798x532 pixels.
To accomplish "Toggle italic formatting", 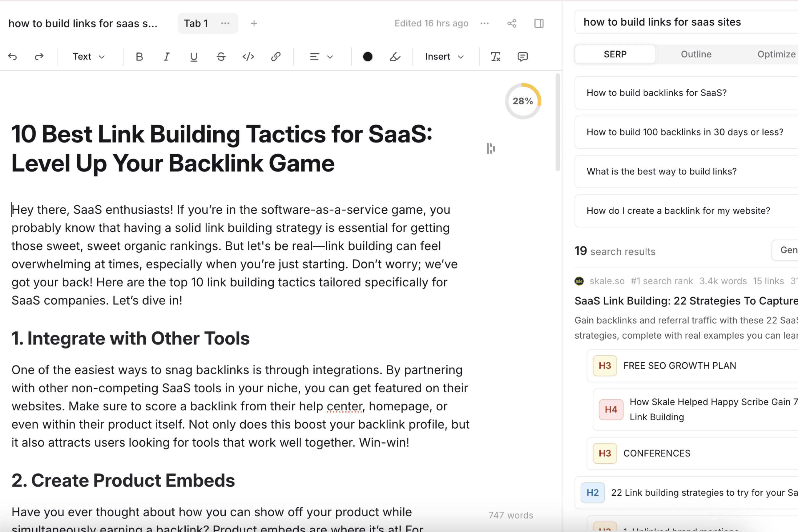I will point(166,57).
